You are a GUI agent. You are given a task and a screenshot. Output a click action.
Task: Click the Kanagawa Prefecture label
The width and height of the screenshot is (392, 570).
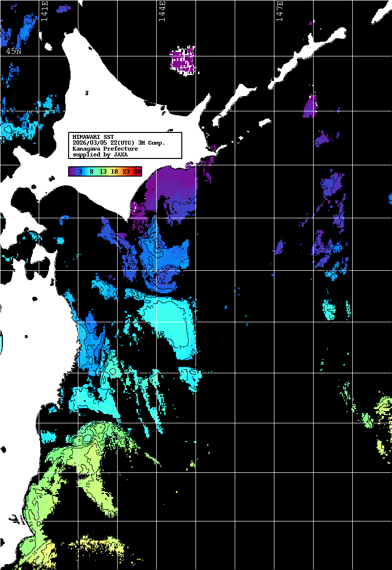tap(105, 149)
